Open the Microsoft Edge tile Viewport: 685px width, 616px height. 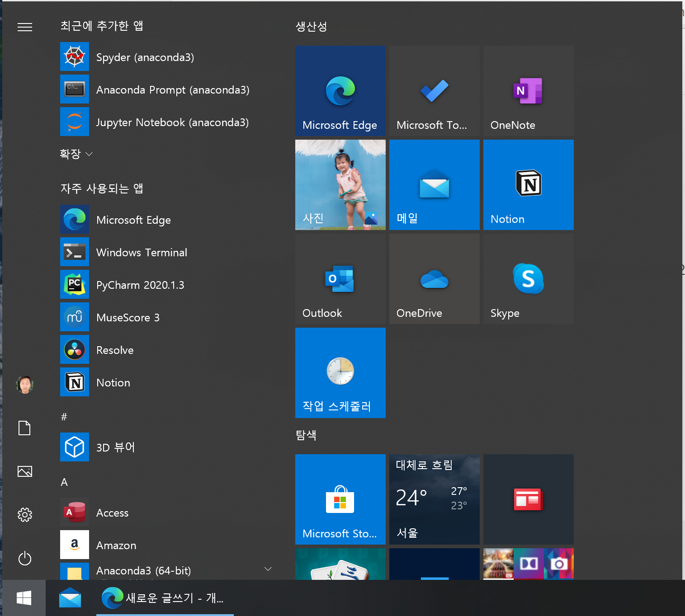pos(340,91)
